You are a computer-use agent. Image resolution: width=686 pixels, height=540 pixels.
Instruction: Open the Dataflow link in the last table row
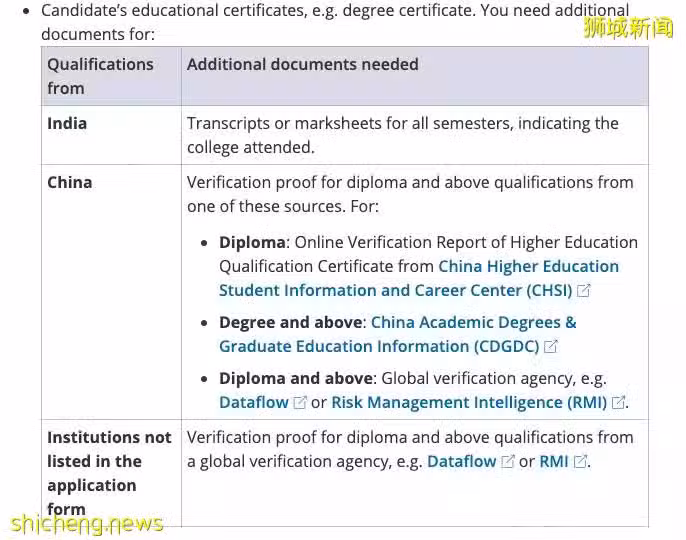tap(462, 461)
